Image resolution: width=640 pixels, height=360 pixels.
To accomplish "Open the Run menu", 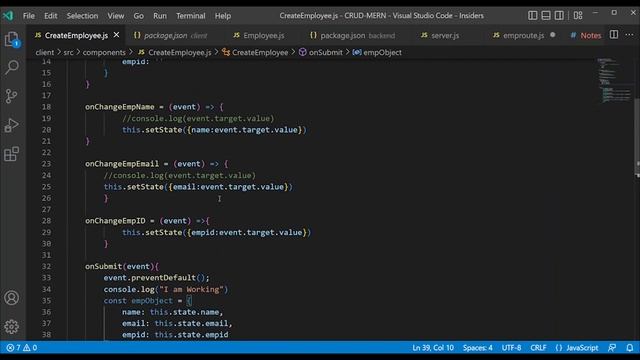I will [160, 16].
